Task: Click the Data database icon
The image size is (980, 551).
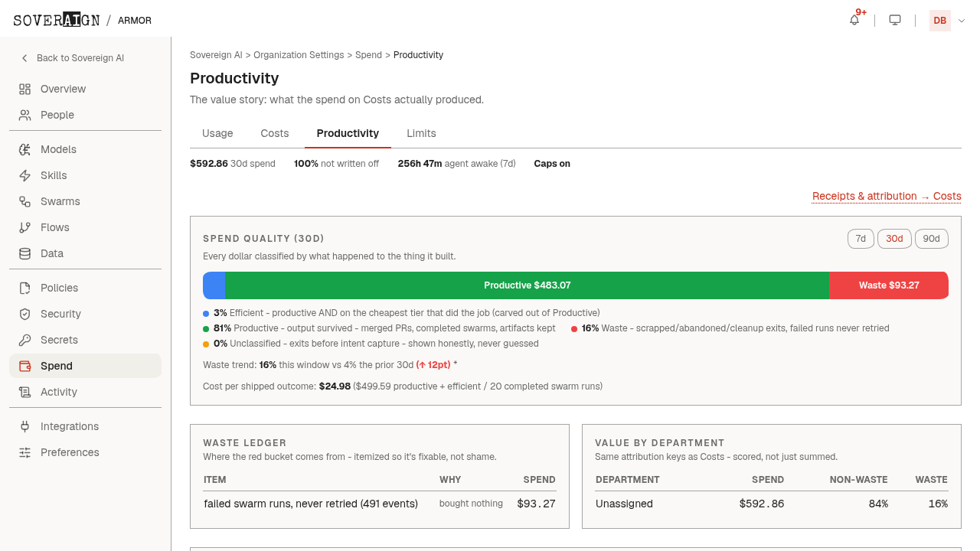Action: (x=25, y=253)
